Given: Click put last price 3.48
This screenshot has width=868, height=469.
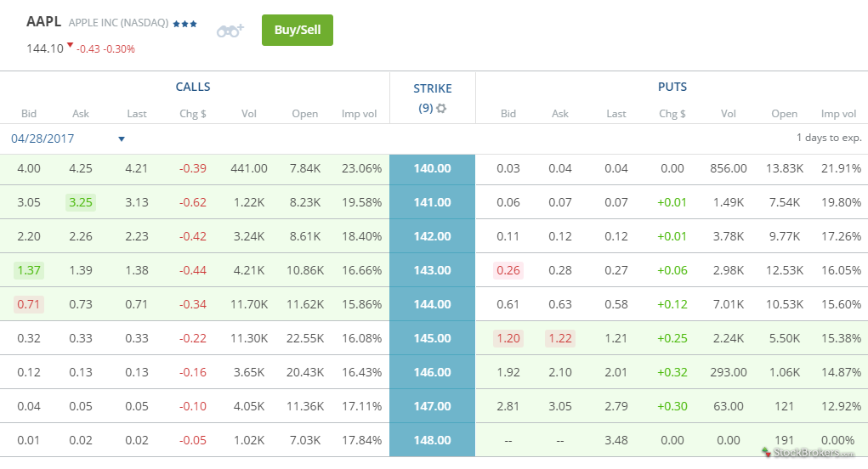Looking at the screenshot, I should click(616, 440).
